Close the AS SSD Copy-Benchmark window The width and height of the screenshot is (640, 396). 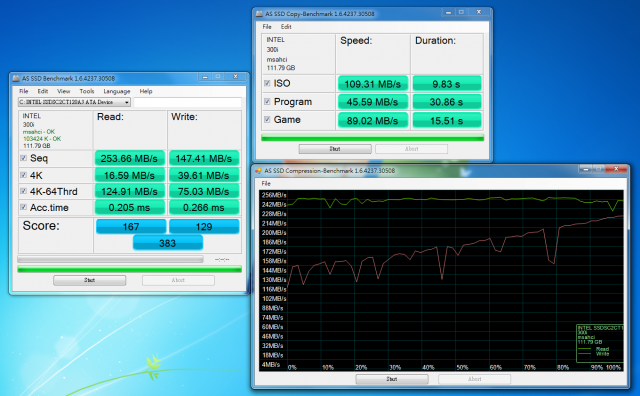click(x=479, y=12)
